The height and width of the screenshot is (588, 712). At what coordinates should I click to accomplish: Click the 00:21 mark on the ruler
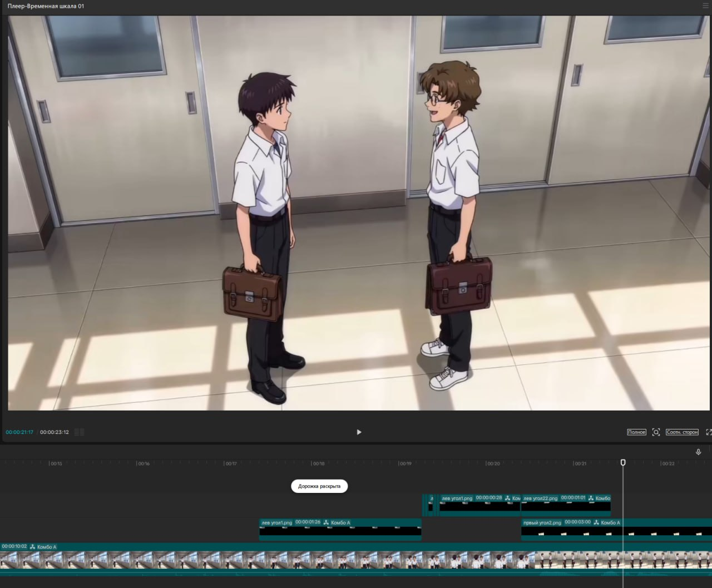580,463
